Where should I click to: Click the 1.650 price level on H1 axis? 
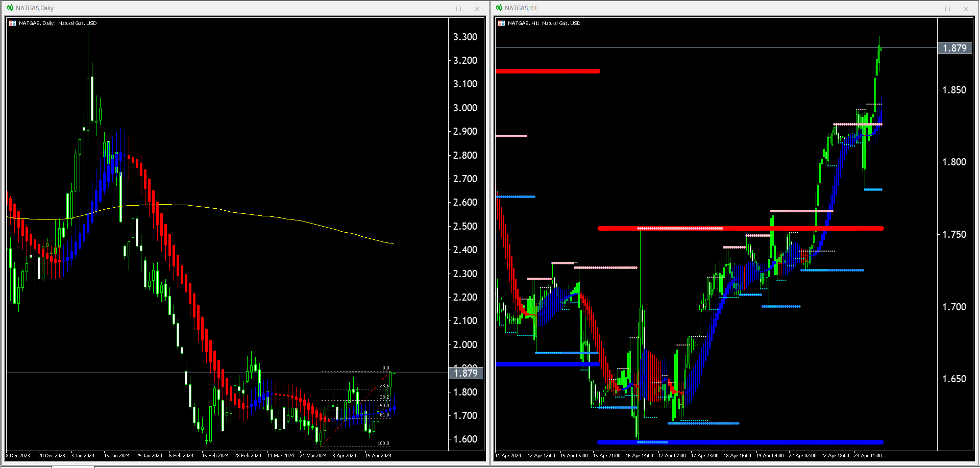coord(954,379)
